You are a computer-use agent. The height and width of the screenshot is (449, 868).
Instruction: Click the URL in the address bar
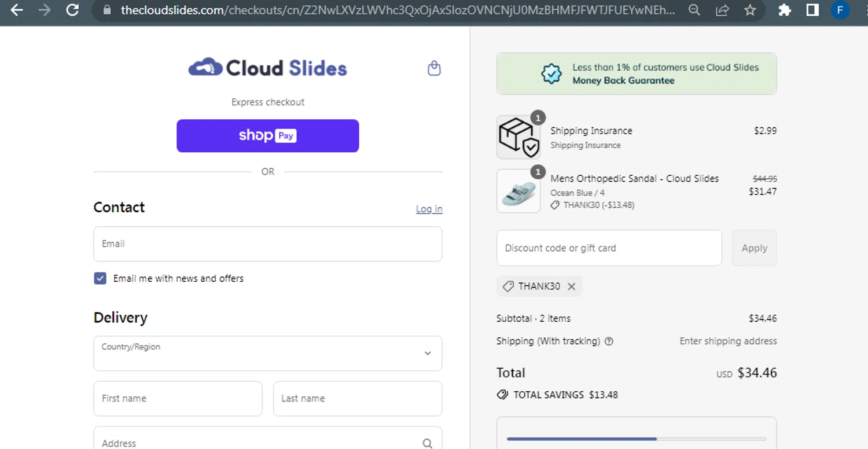pos(398,10)
